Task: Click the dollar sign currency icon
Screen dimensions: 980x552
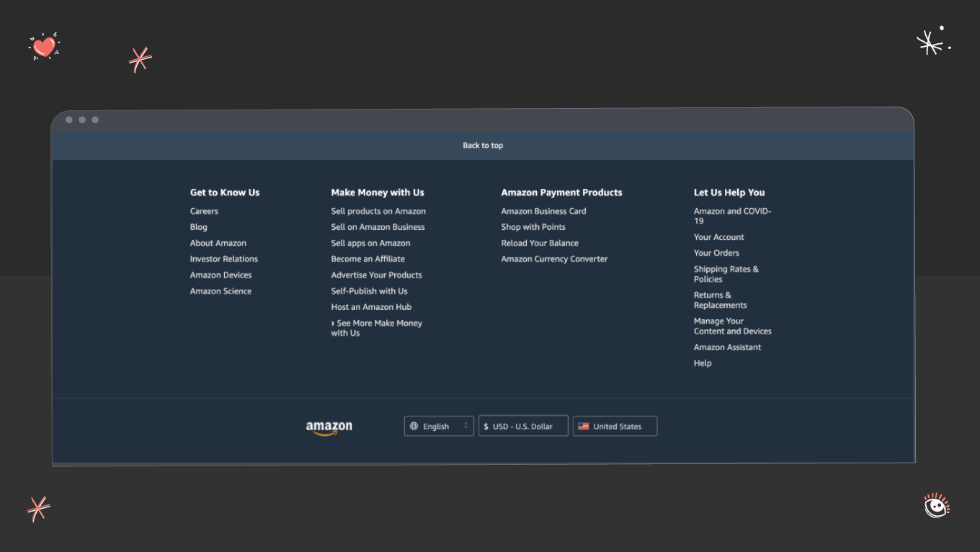Action: click(487, 426)
